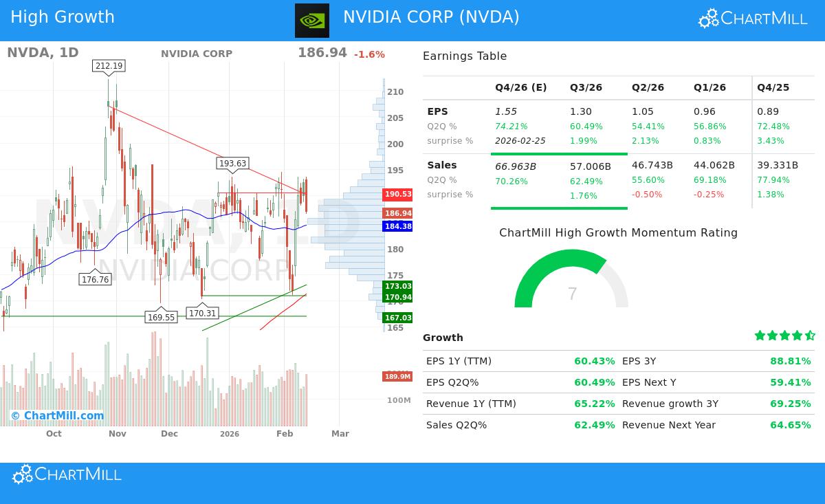Select the Q4/26 (E) earnings column header
Viewport: 825px width, 504px height.
(520, 87)
